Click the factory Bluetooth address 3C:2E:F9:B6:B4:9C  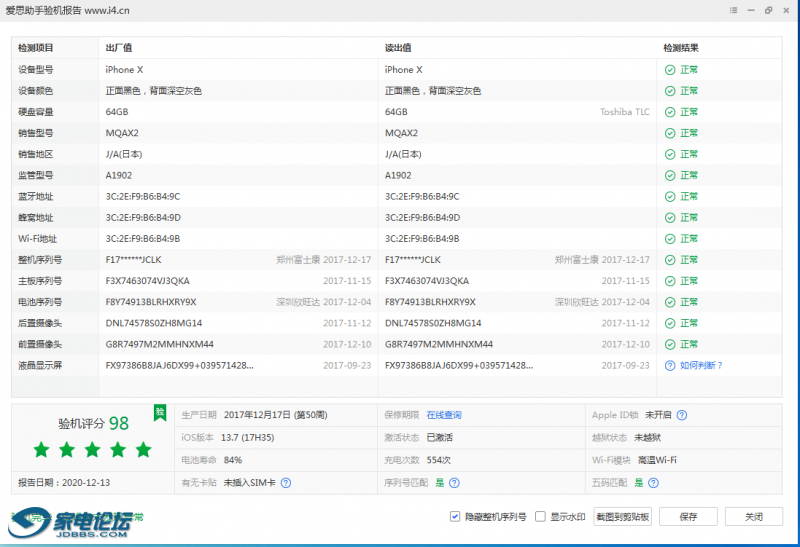click(x=143, y=197)
